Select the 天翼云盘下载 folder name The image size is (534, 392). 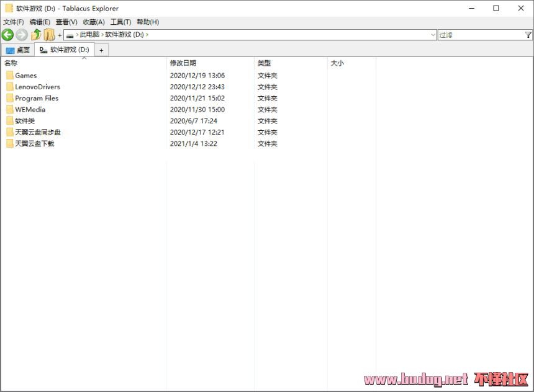pyautogui.click(x=34, y=144)
